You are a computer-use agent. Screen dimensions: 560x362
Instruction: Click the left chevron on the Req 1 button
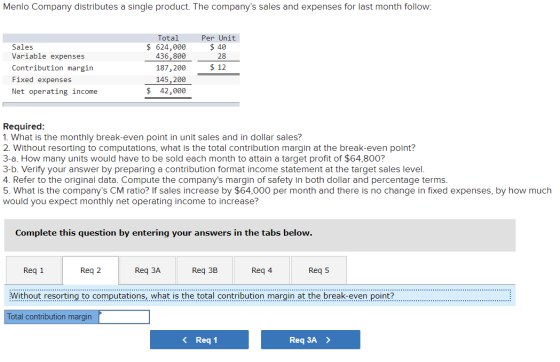pos(185,340)
